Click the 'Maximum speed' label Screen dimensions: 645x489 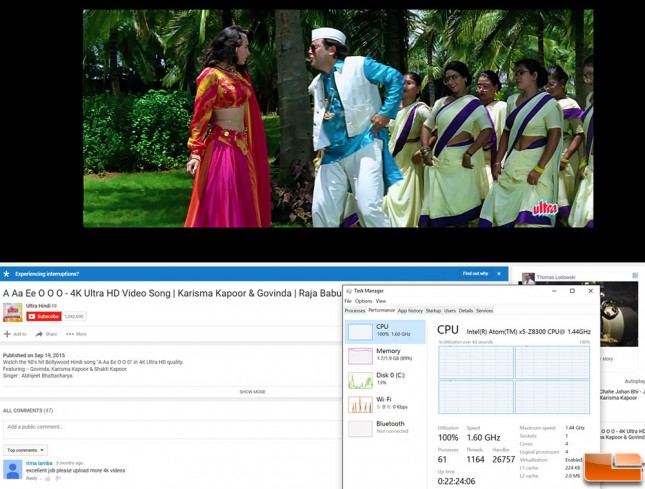(538, 428)
